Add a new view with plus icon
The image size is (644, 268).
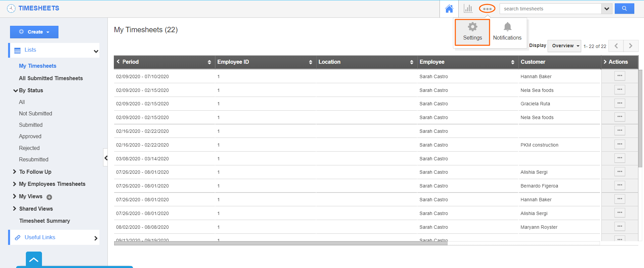(x=49, y=197)
